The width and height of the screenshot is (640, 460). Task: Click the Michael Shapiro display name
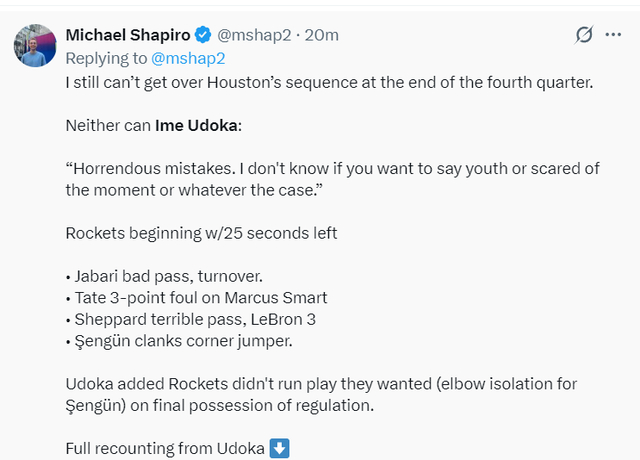[x=128, y=35]
